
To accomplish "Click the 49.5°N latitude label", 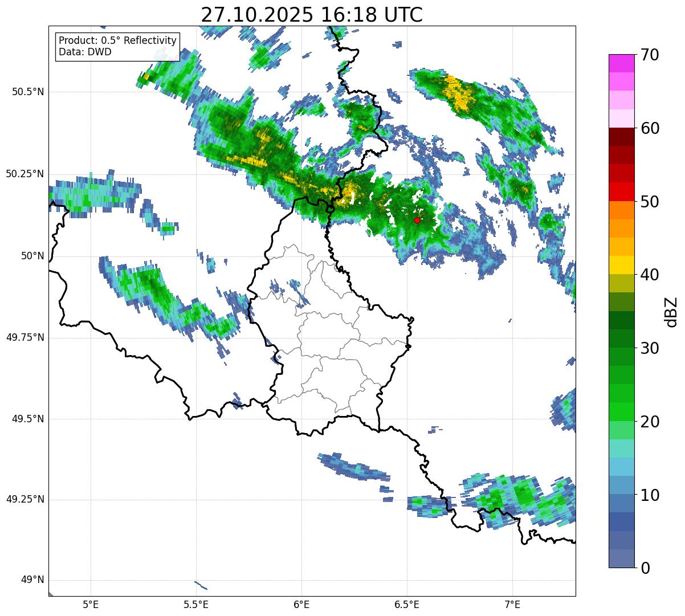I will click(x=28, y=419).
